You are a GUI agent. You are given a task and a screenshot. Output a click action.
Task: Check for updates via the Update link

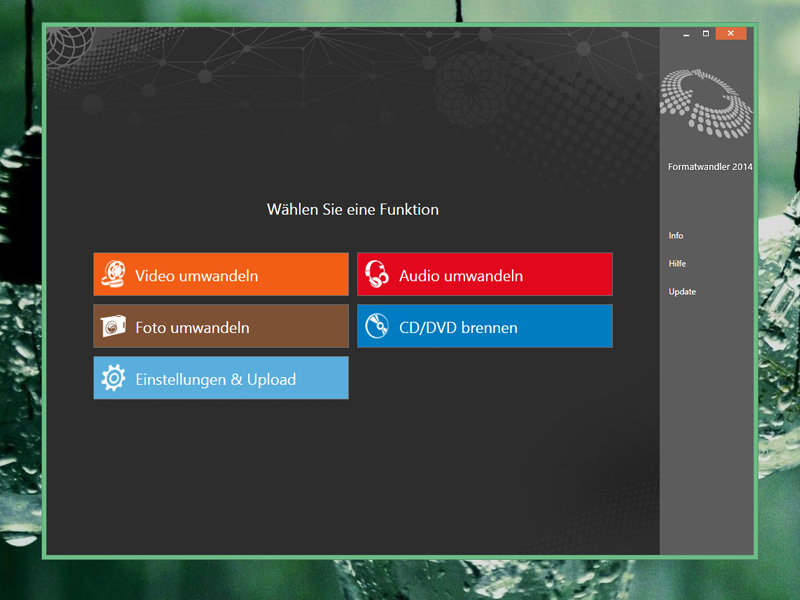[682, 292]
